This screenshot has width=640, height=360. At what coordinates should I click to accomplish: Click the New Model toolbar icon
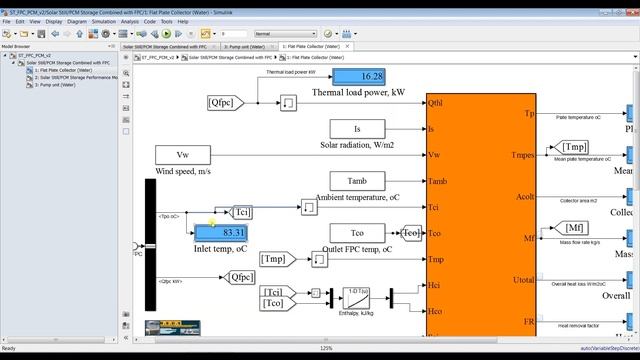7,34
